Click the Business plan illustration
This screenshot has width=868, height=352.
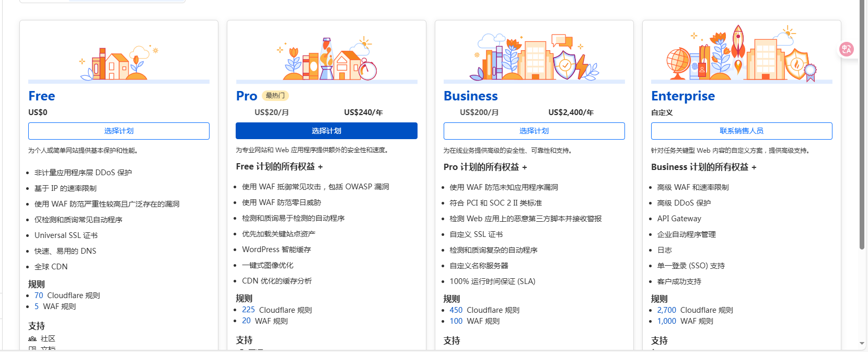(534, 58)
